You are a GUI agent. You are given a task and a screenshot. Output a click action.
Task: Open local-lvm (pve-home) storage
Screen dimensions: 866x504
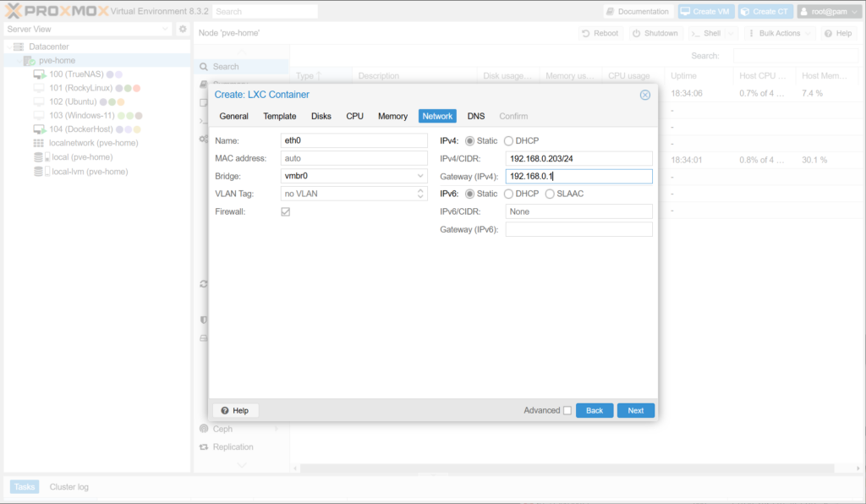pos(90,171)
